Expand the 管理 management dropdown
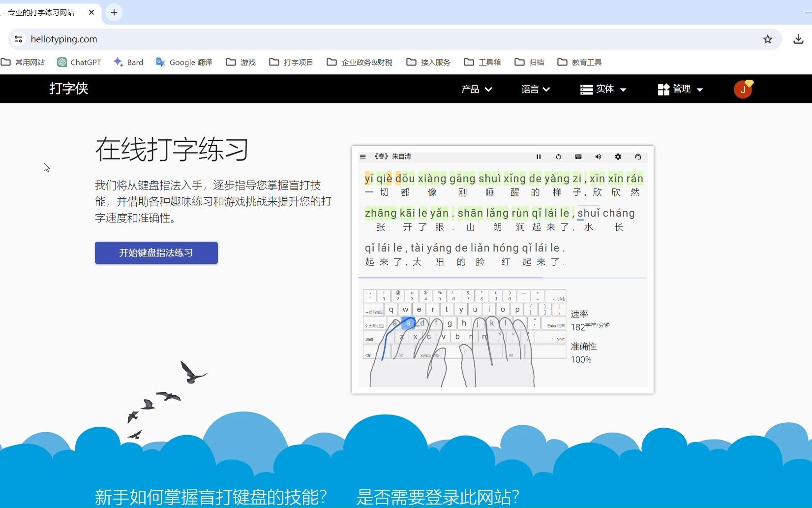This screenshot has width=812, height=508. pyautogui.click(x=680, y=89)
